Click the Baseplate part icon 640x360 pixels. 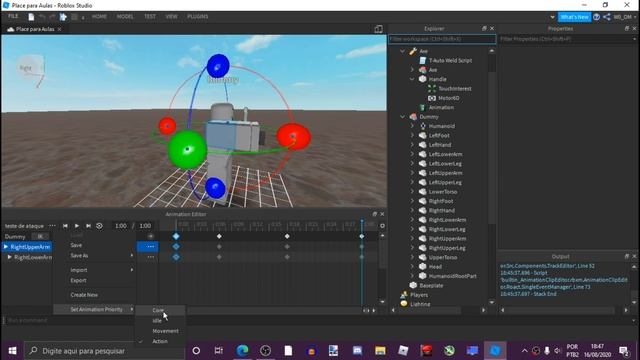pos(413,285)
